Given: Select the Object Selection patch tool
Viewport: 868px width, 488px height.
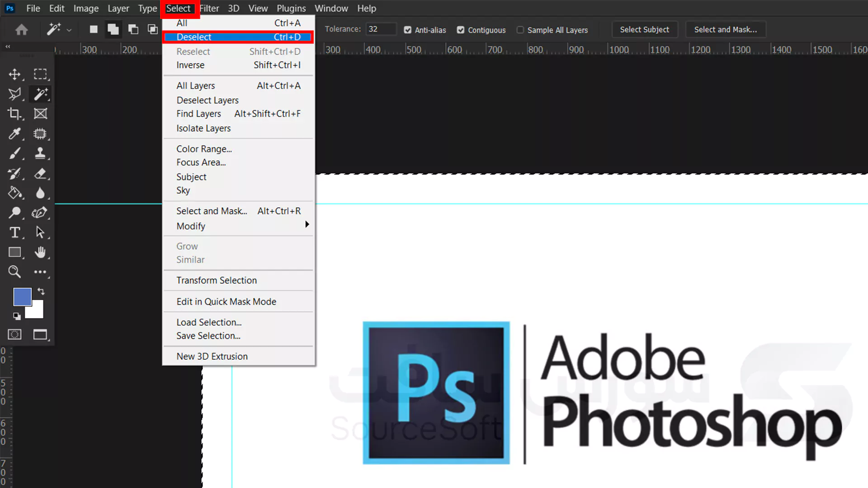Looking at the screenshot, I should click(x=40, y=134).
